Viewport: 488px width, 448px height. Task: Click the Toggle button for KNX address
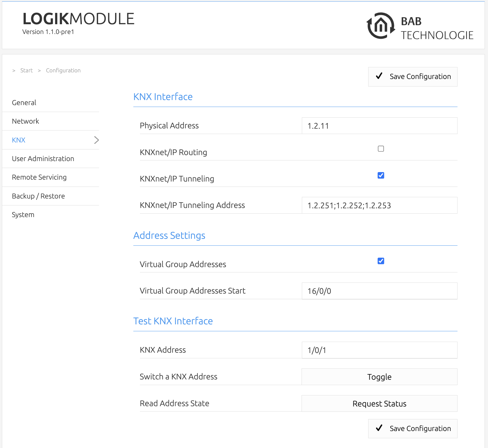[x=380, y=377]
